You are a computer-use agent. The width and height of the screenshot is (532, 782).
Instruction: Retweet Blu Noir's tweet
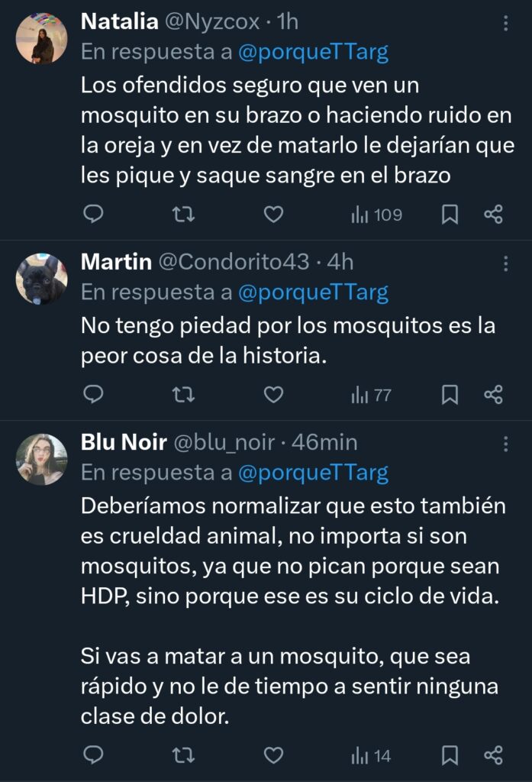pyautogui.click(x=183, y=755)
